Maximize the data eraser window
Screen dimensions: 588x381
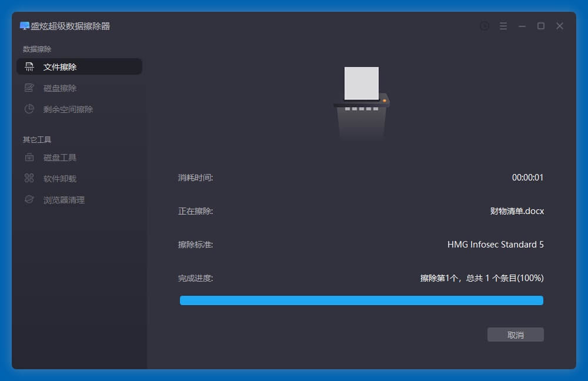tap(541, 26)
